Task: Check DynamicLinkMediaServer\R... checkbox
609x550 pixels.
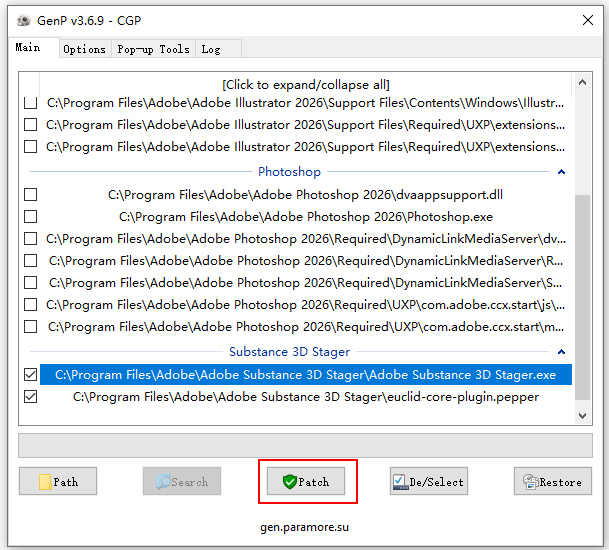Action: click(x=31, y=261)
